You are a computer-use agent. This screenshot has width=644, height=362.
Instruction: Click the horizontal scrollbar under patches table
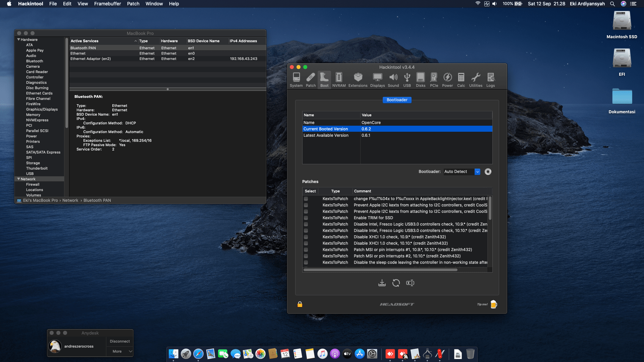pyautogui.click(x=380, y=269)
